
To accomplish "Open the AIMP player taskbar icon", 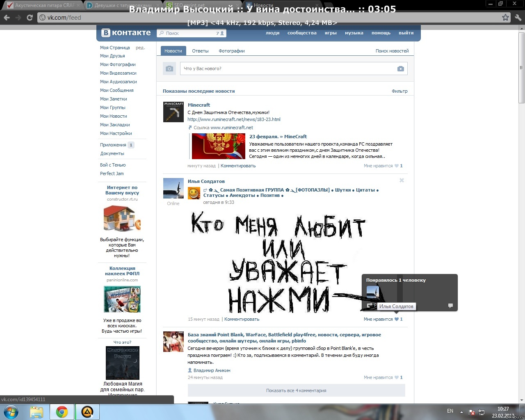I will pyautogui.click(x=87, y=412).
